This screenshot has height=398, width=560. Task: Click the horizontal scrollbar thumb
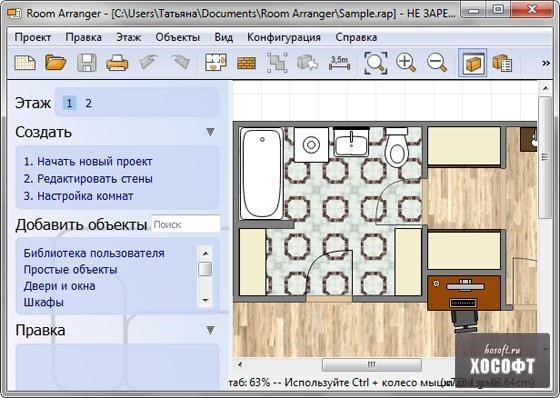click(372, 365)
